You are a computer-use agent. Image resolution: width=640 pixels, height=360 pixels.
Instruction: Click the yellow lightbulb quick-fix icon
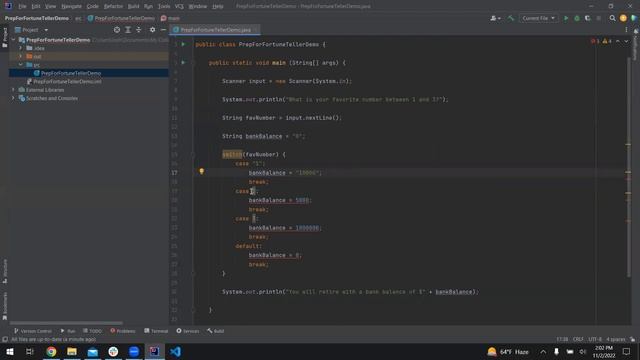(201, 171)
